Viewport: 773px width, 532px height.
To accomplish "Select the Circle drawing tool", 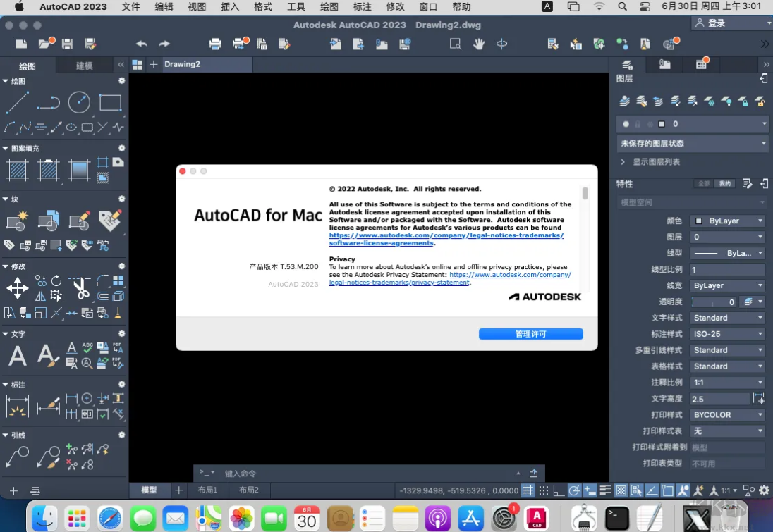I will [x=79, y=103].
